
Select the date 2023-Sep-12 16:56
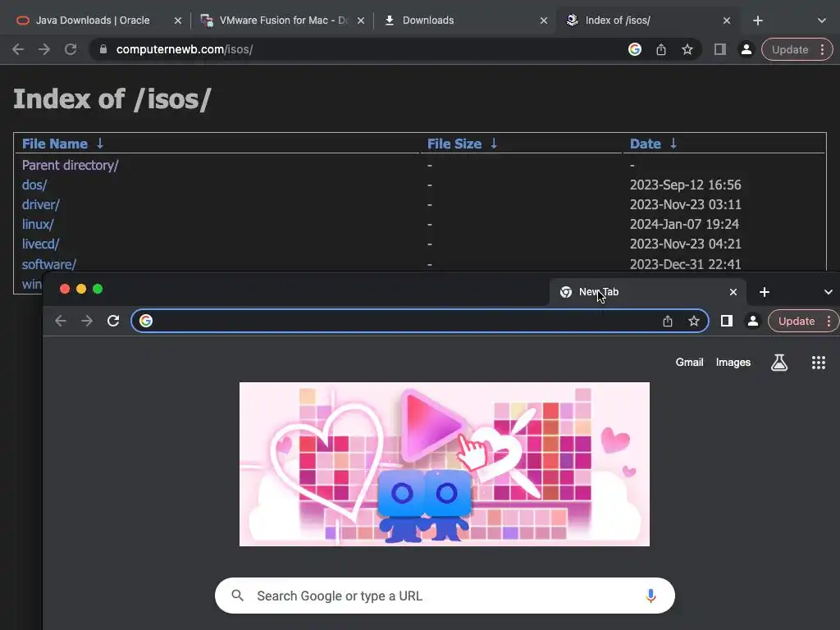(685, 185)
